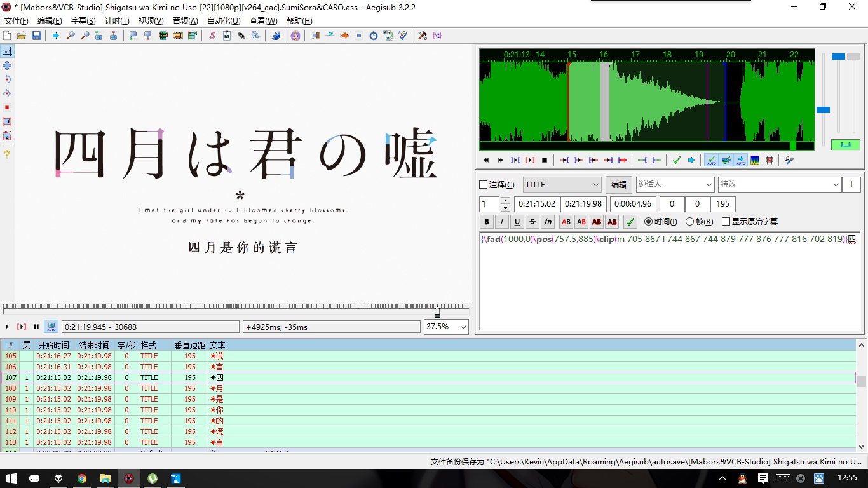Open Options with hammer and wrench icon
This screenshot has width=868, height=488.
(x=423, y=36)
